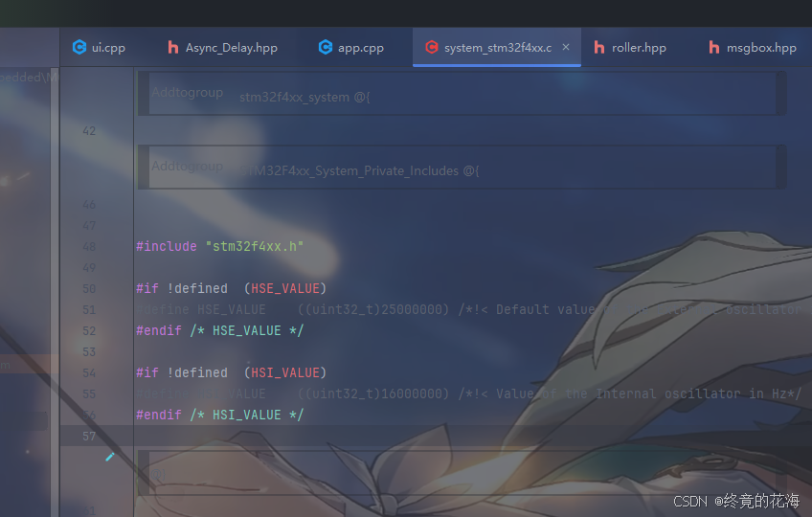Click the Async_Delay.hpp header file icon
Screen dimensions: 812x517
tap(173, 48)
